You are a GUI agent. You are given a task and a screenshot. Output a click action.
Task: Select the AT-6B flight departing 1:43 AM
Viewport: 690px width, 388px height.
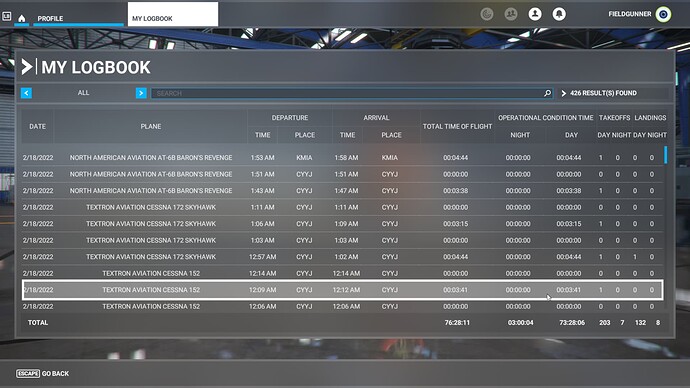point(342,190)
